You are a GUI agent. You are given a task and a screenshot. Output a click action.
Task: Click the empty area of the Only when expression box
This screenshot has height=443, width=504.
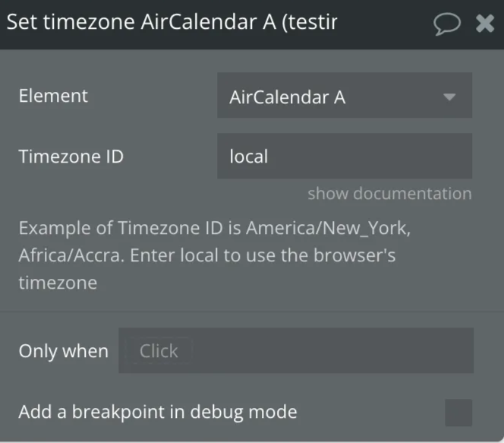pyautogui.click(x=326, y=351)
